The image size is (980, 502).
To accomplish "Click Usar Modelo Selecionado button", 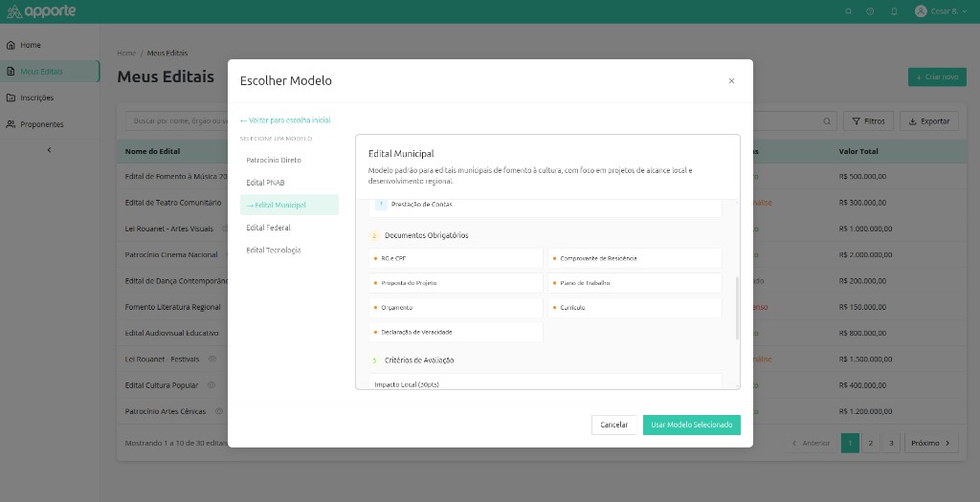I will [x=691, y=425].
